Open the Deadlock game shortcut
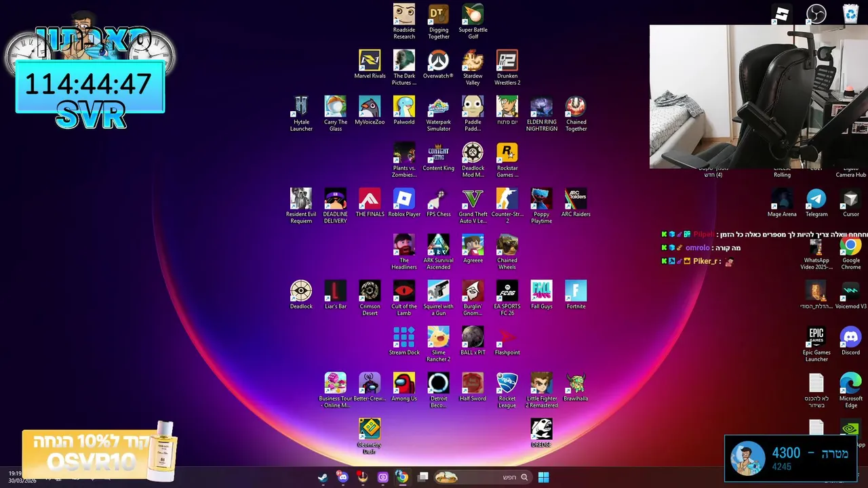 (x=301, y=291)
